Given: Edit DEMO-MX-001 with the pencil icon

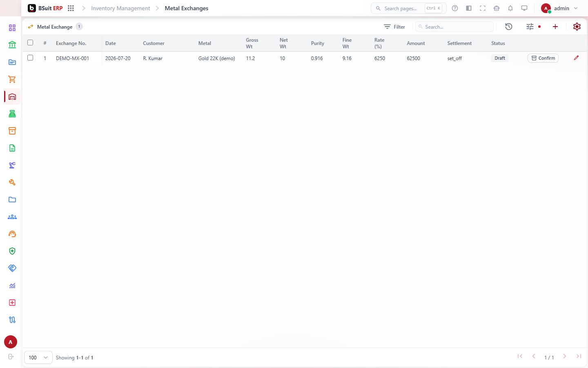Looking at the screenshot, I should tap(576, 58).
